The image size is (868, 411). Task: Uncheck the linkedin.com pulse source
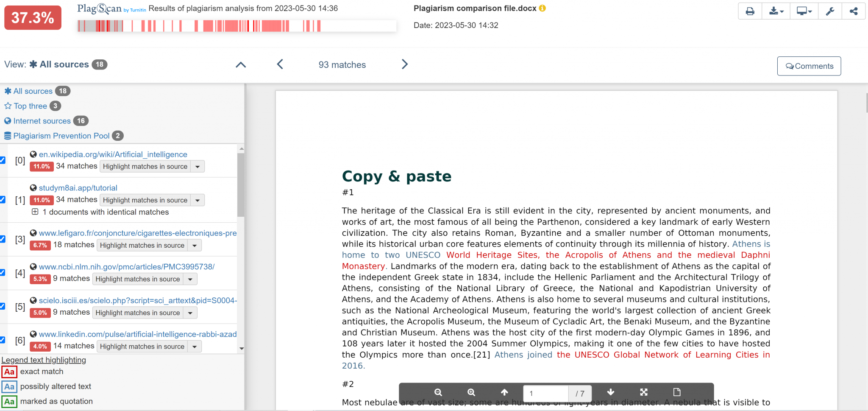(x=3, y=340)
